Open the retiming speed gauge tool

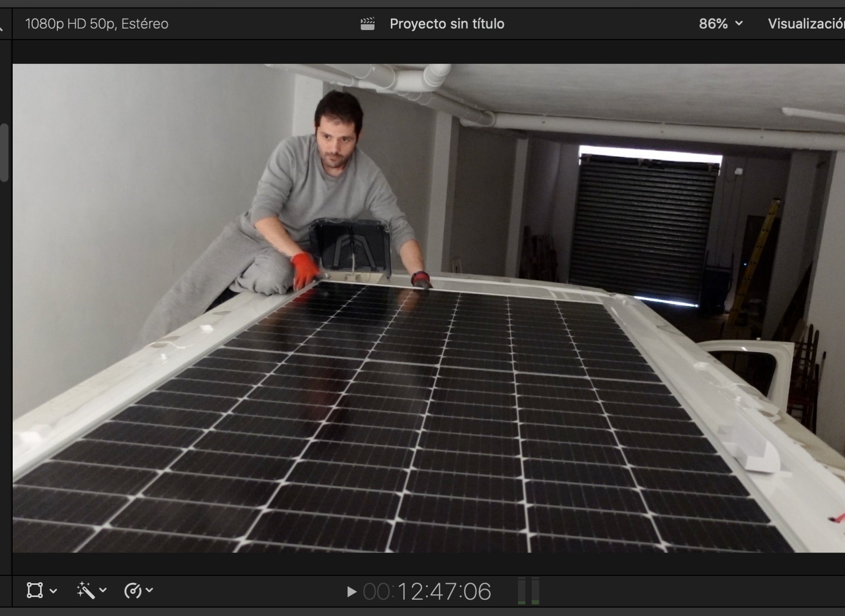pyautogui.click(x=132, y=591)
